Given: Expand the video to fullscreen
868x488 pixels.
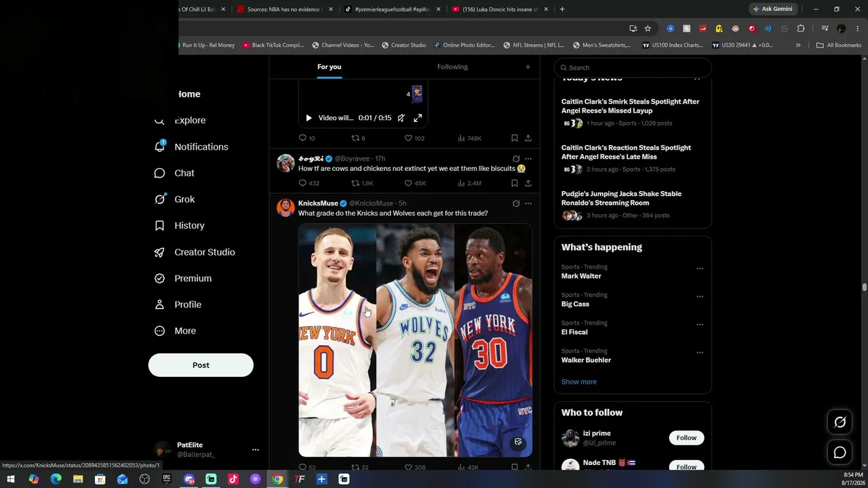Looking at the screenshot, I should [418, 118].
